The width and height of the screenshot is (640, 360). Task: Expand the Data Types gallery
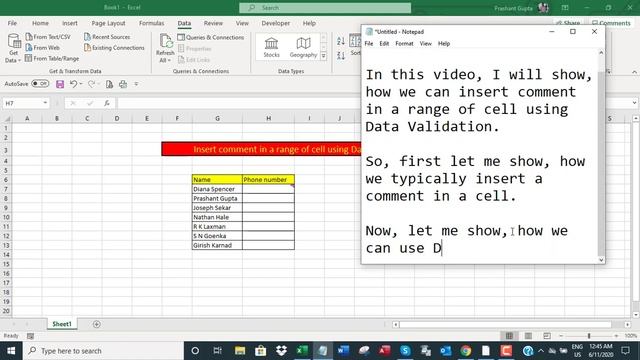(x=324, y=56)
